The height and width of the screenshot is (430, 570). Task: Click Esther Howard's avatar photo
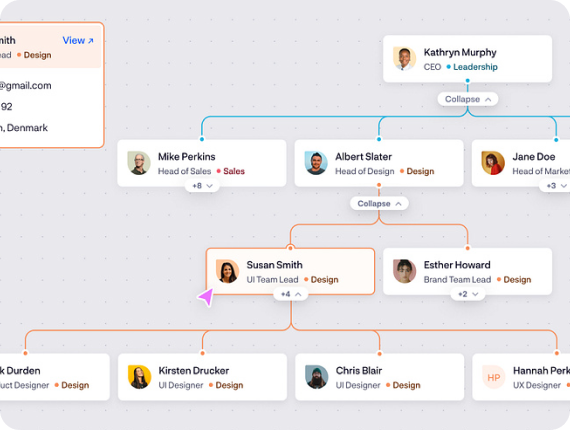point(404,271)
